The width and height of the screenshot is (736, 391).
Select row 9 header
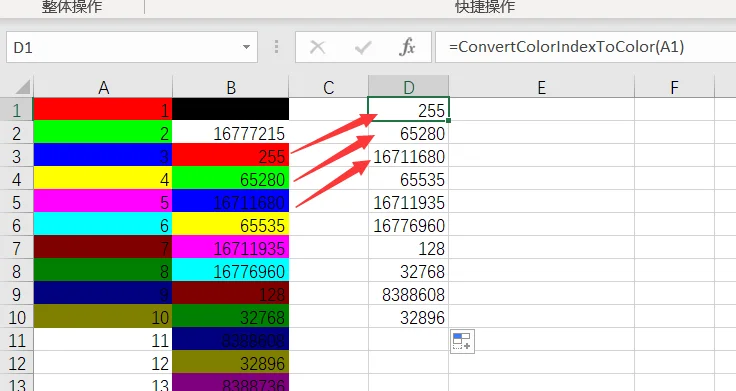tap(16, 294)
